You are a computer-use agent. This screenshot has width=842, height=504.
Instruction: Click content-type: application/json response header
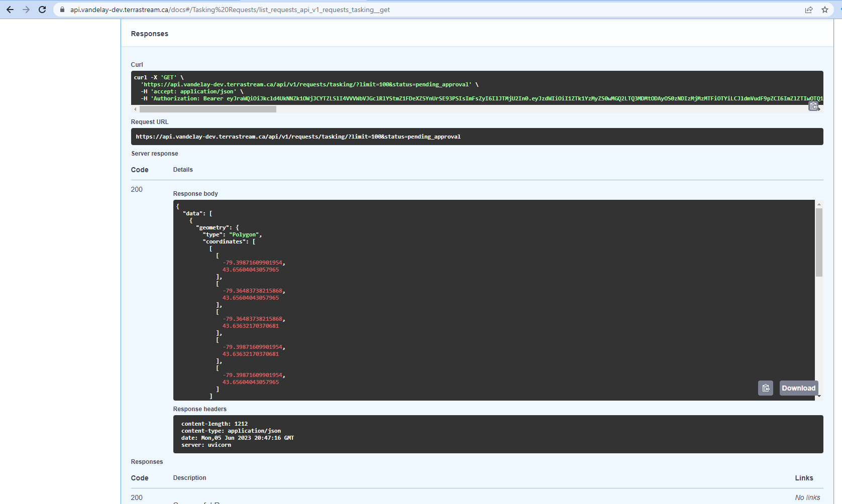[231, 431]
